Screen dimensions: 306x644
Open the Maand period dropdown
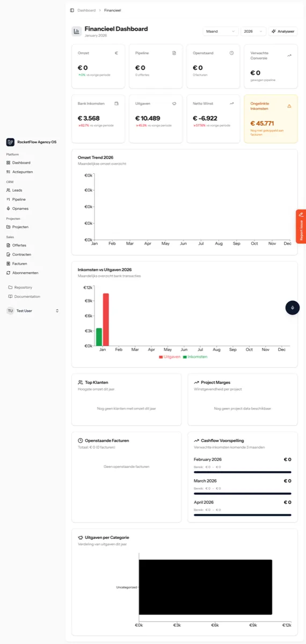(221, 31)
